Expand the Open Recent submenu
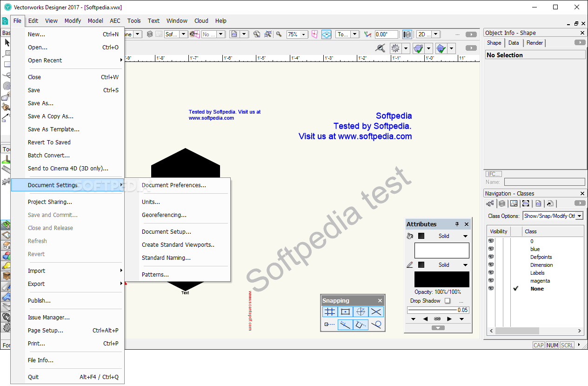 [x=67, y=60]
